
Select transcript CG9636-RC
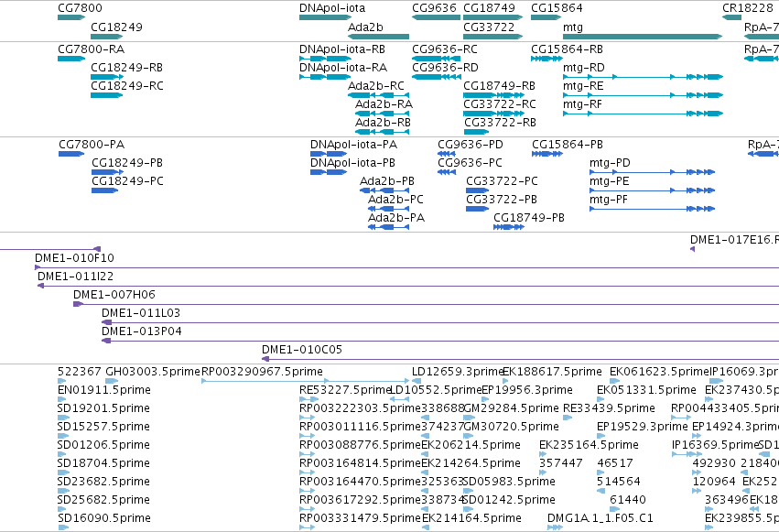coord(445,49)
